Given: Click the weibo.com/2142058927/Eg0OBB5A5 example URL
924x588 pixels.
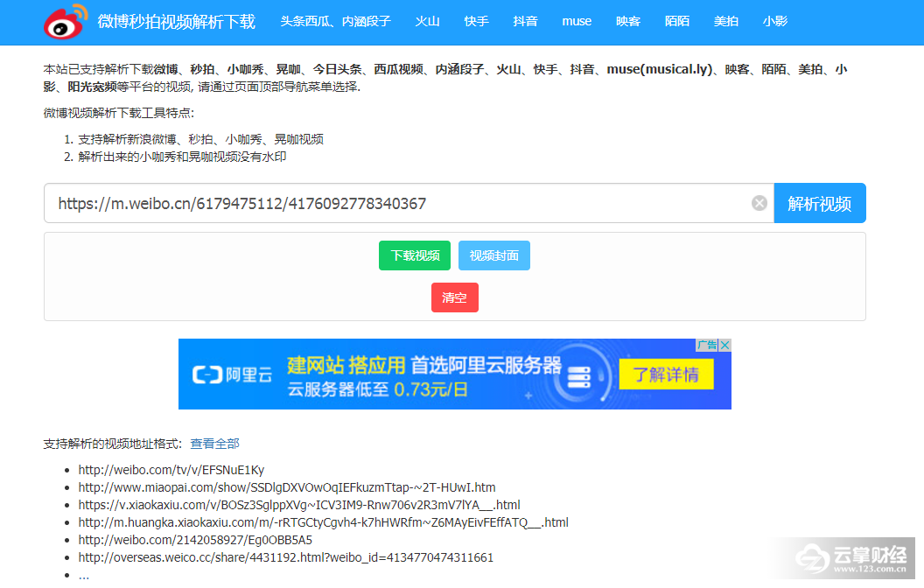Looking at the screenshot, I should pos(195,540).
